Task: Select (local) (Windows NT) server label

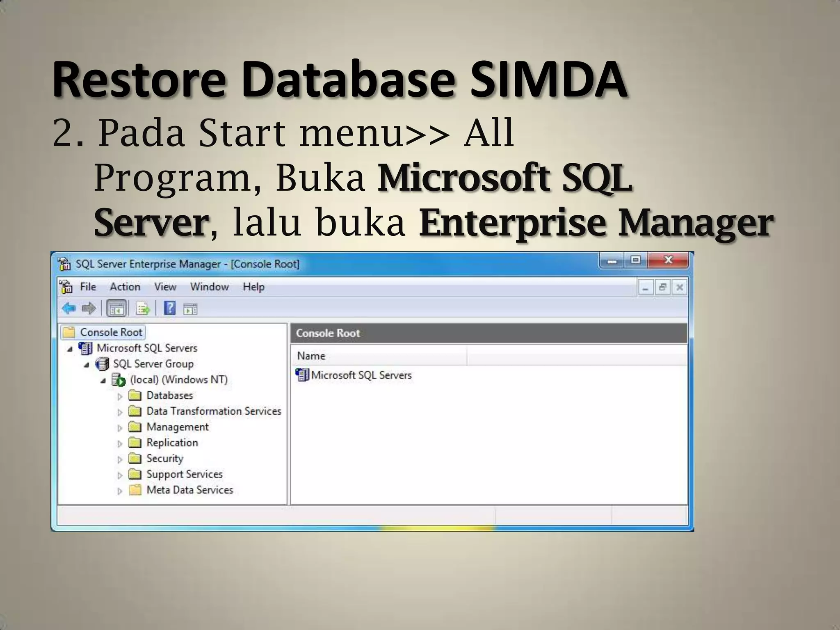Action: coord(179,380)
